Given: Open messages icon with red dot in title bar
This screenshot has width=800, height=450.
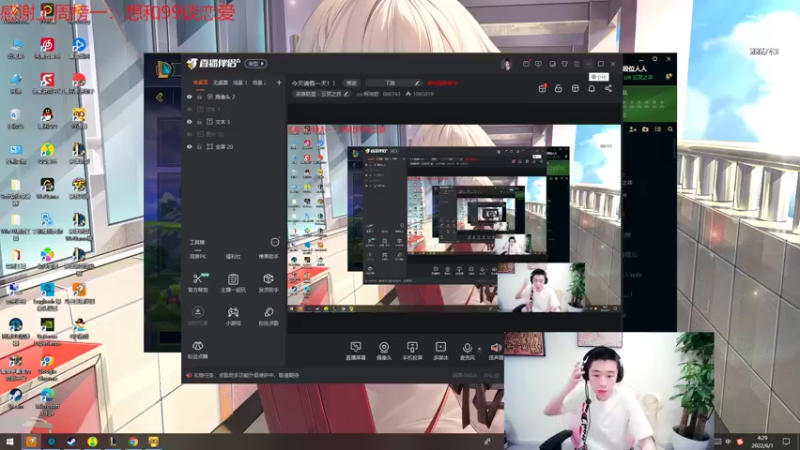Looking at the screenshot, I should click(x=526, y=64).
